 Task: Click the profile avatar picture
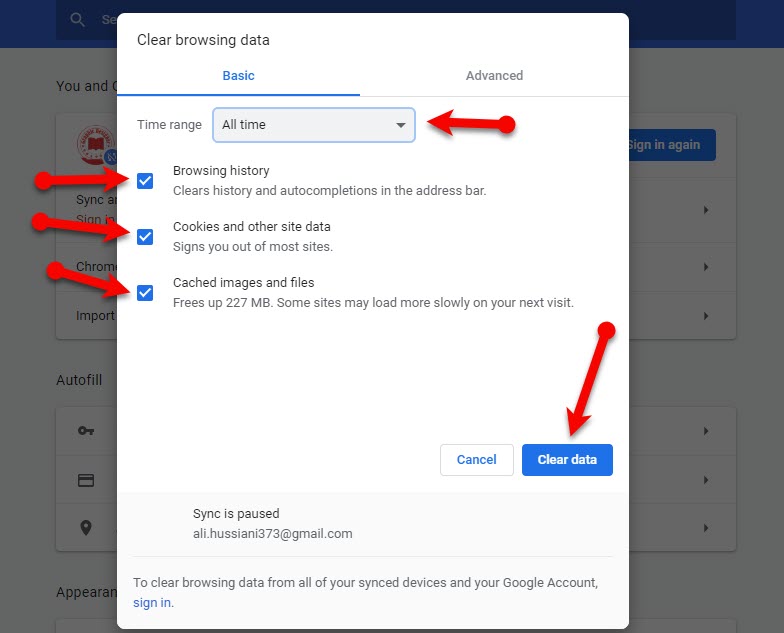click(x=96, y=145)
